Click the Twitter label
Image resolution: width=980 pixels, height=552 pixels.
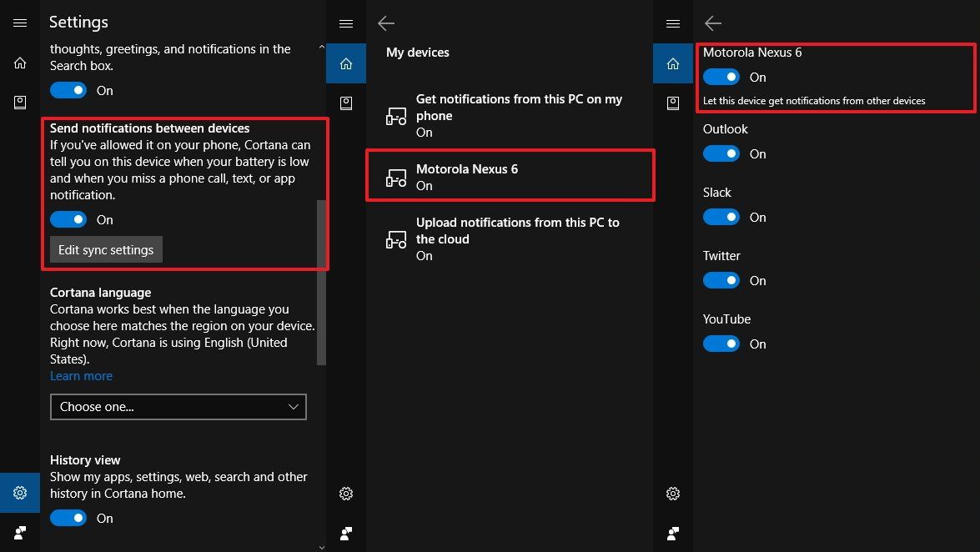[x=722, y=256]
